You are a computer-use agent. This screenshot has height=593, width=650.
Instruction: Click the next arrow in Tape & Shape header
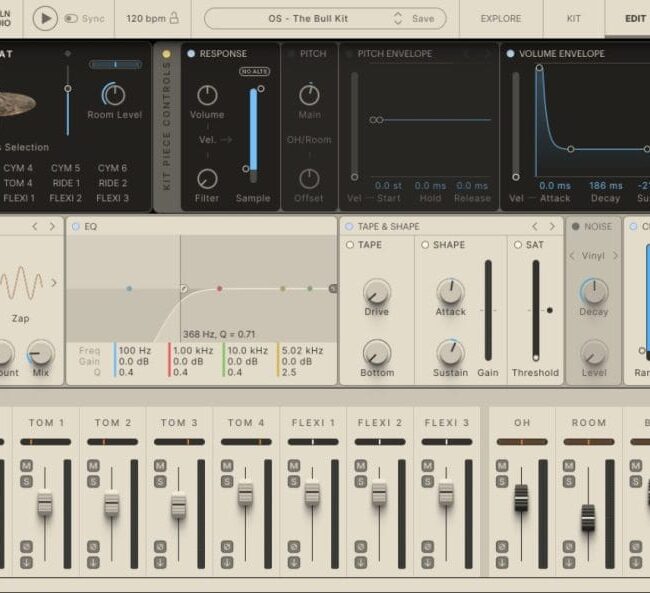coord(551,226)
